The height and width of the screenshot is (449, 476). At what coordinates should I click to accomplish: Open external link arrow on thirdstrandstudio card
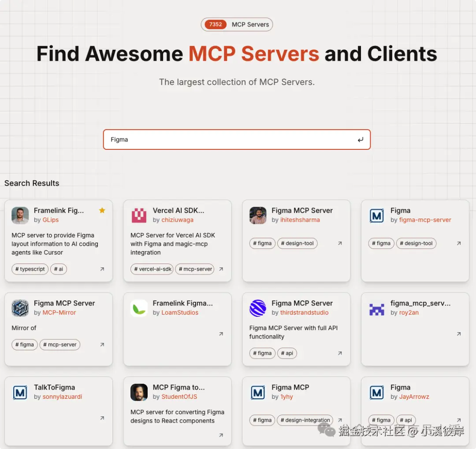[340, 353]
